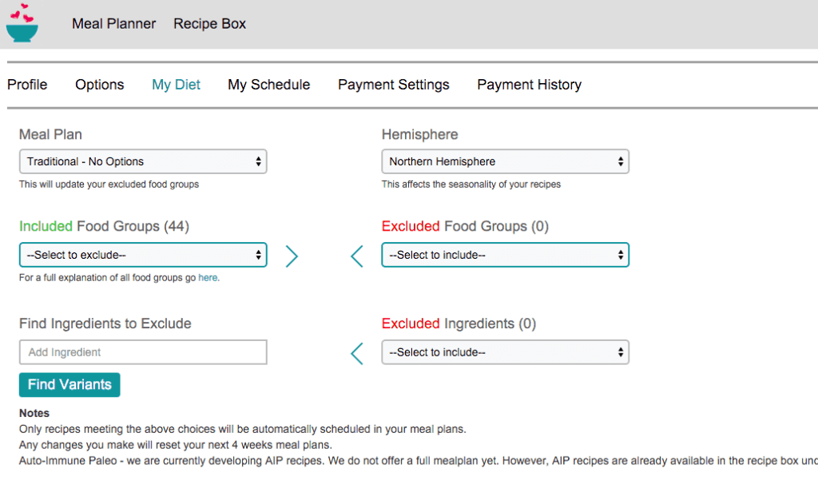Click the Add Ingredient input field
This screenshot has height=504, width=818.
tap(143, 351)
